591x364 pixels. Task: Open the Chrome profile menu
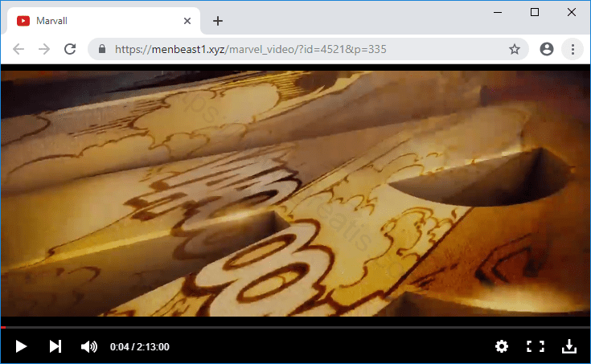coord(547,49)
